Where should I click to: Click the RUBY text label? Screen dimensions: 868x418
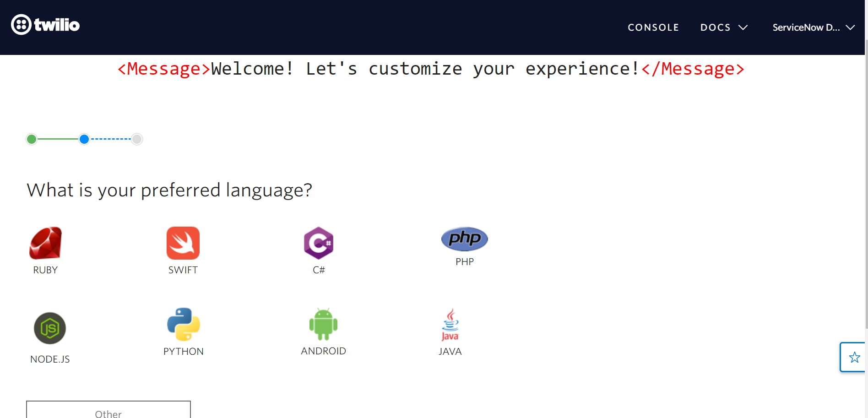pyautogui.click(x=45, y=270)
